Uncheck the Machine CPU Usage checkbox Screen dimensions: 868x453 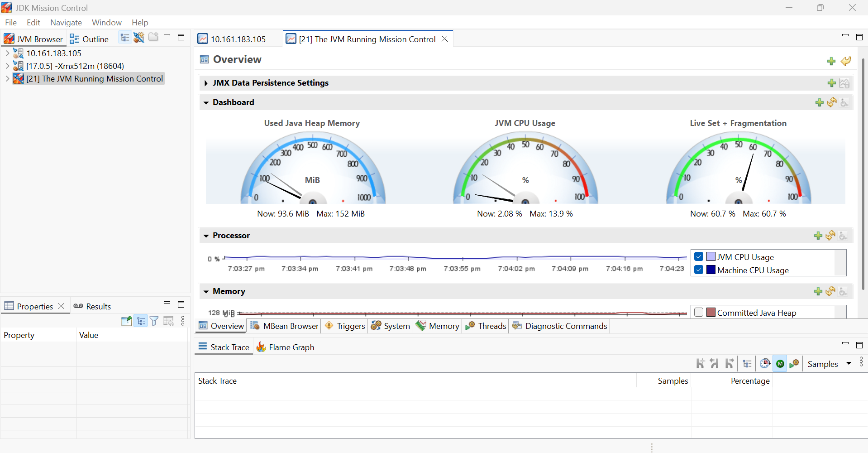click(699, 270)
